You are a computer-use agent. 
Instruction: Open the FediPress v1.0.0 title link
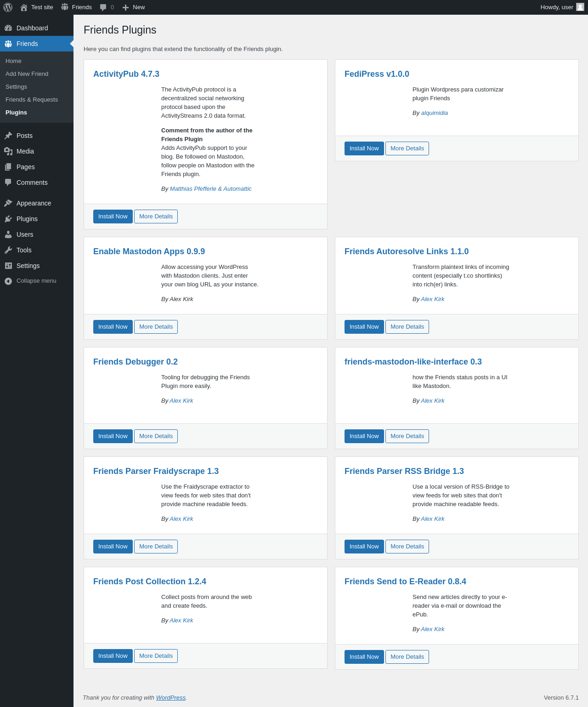[377, 74]
